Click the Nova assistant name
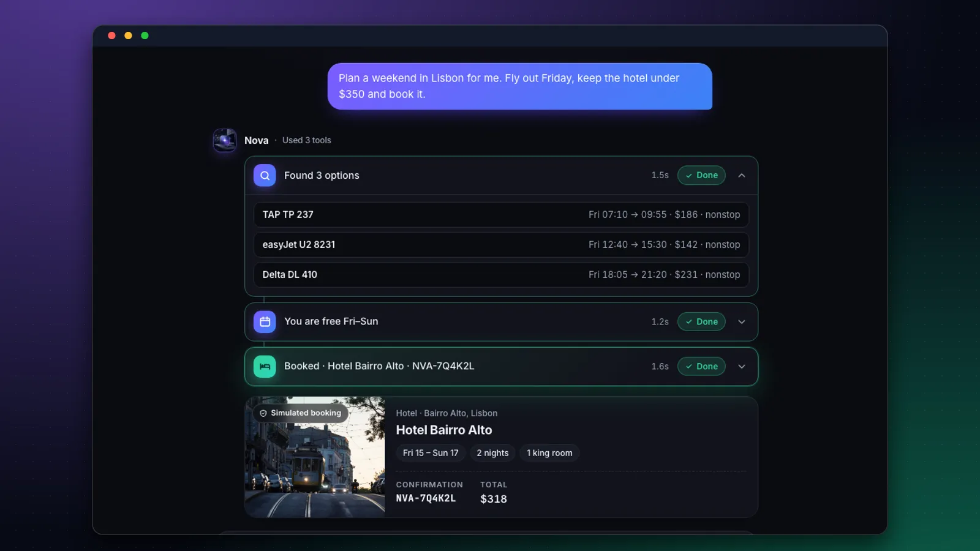980x551 pixels. click(x=257, y=140)
